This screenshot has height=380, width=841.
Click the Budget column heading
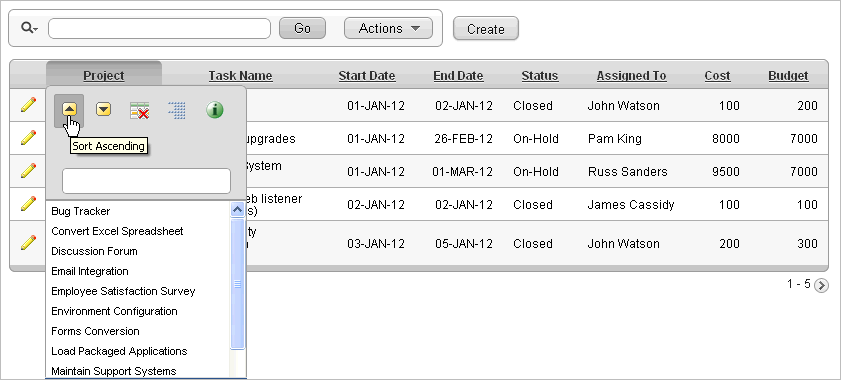(788, 76)
